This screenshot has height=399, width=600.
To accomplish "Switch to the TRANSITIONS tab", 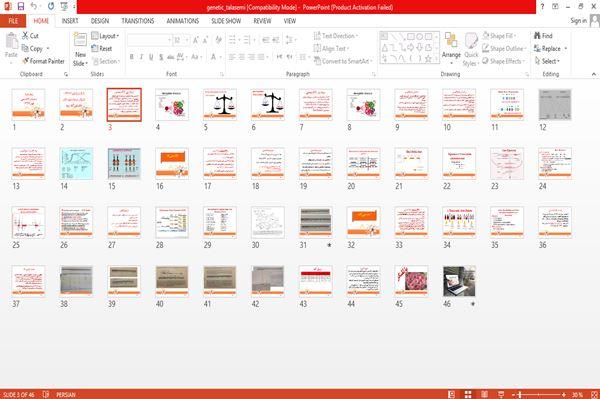I will tap(138, 21).
